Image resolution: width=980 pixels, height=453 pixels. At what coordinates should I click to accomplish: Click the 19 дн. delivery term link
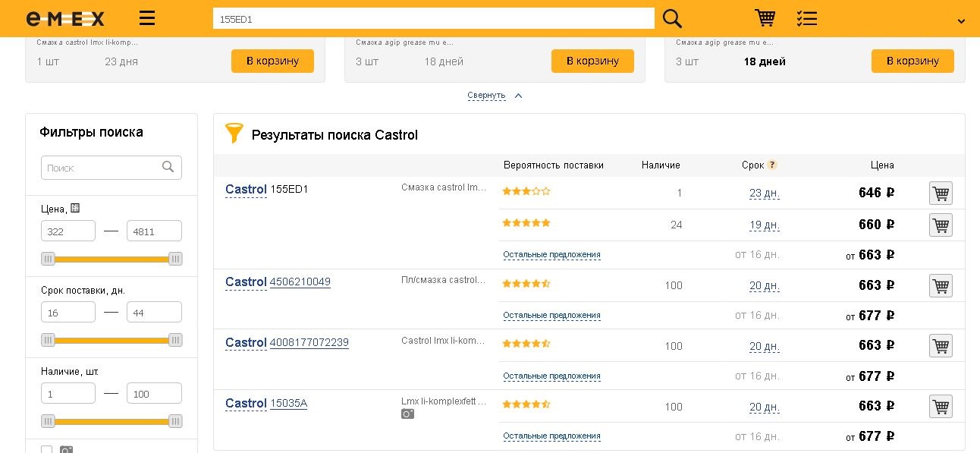765,225
